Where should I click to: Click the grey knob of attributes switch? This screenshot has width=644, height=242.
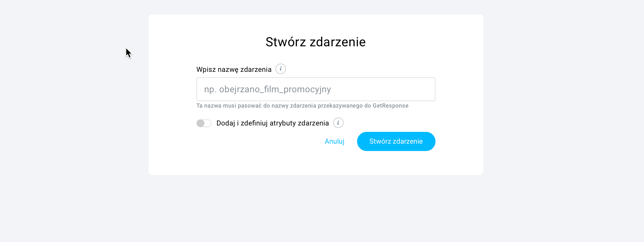(x=201, y=123)
